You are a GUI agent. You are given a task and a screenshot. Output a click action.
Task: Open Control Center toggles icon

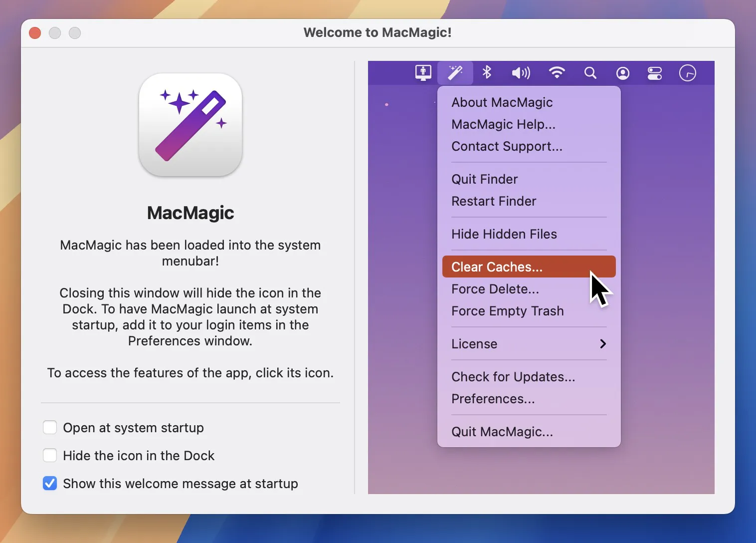(x=655, y=73)
